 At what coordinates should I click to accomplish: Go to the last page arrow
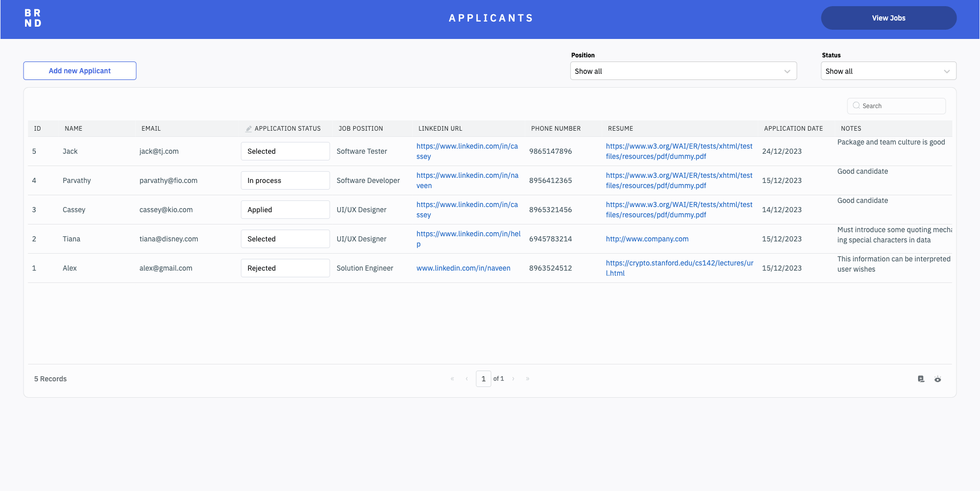(x=527, y=379)
